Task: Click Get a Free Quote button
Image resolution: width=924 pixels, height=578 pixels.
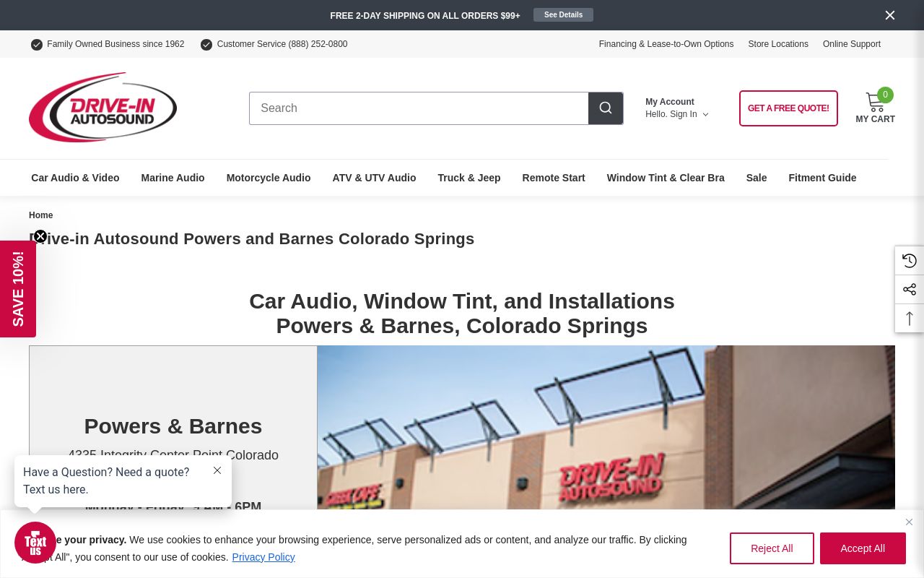Action: [788, 108]
